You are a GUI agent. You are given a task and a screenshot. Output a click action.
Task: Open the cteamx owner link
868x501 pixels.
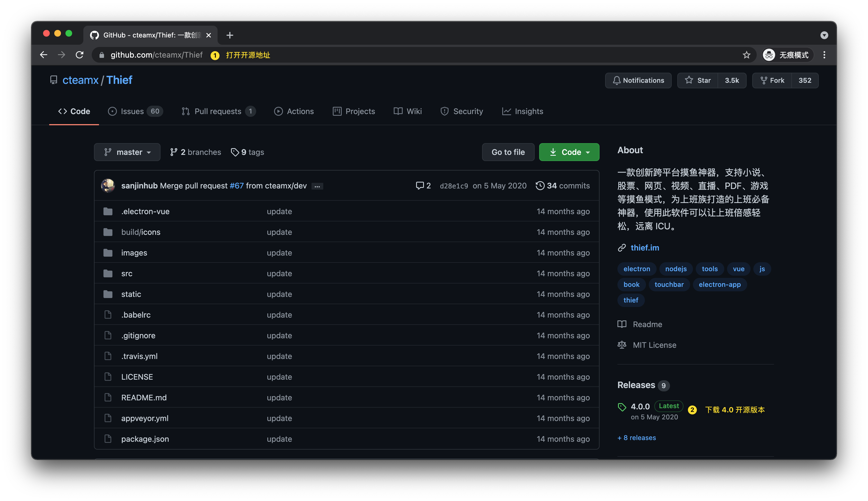(x=80, y=80)
